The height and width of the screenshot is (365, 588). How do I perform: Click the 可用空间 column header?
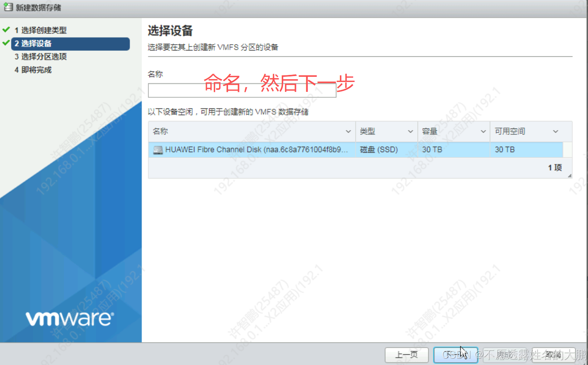click(x=527, y=132)
